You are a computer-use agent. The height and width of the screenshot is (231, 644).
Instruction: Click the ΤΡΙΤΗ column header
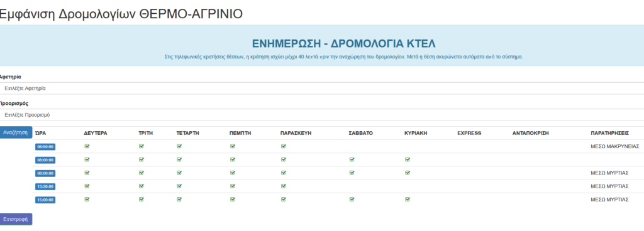pos(145,133)
